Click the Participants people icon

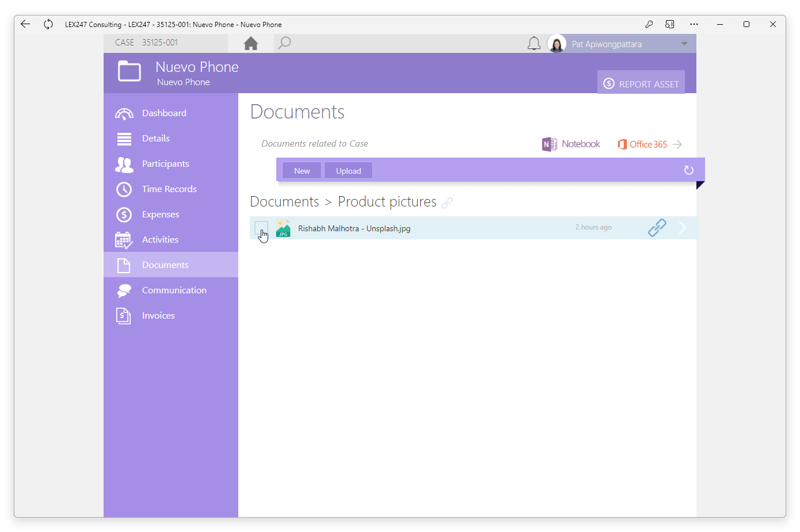124,164
